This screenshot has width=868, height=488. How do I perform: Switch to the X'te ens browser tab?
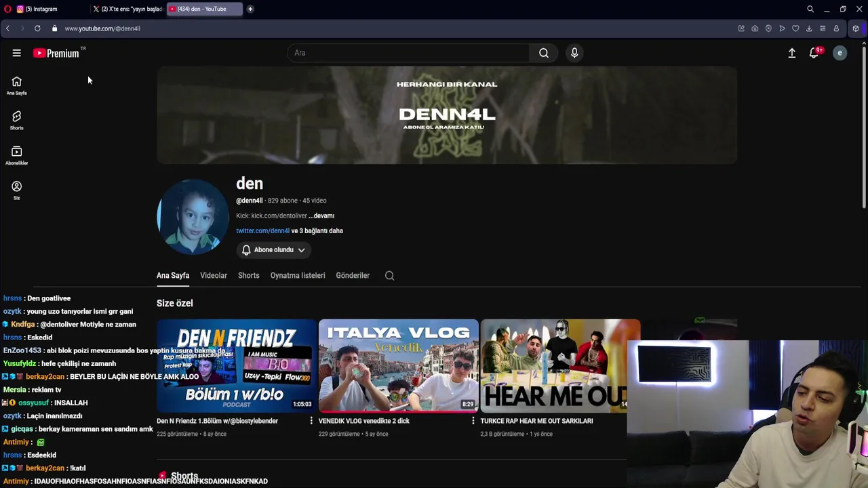[127, 9]
